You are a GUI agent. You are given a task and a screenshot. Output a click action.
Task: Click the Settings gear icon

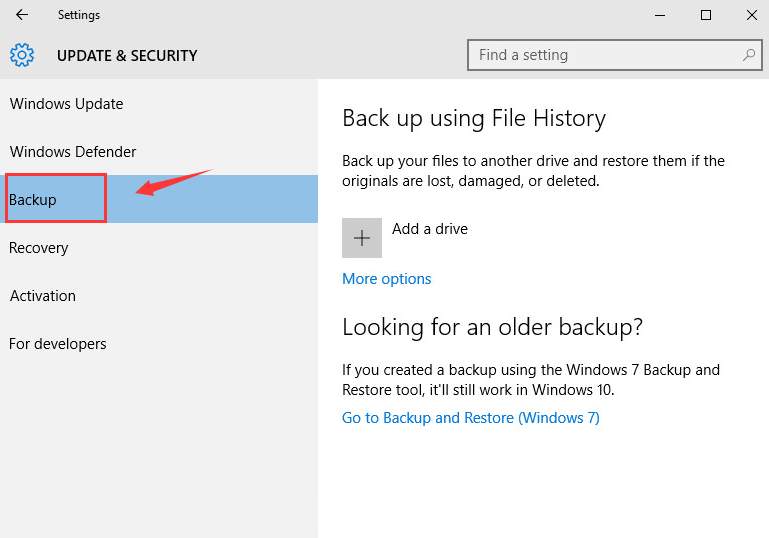[22, 55]
